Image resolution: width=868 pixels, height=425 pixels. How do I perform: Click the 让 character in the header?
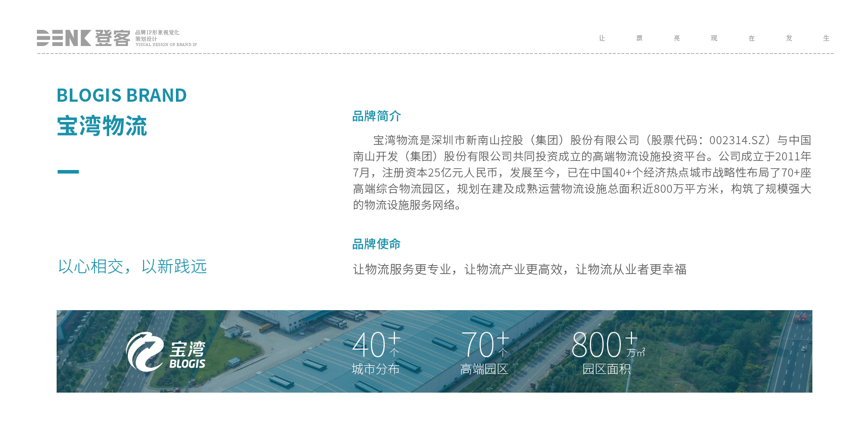click(x=602, y=38)
